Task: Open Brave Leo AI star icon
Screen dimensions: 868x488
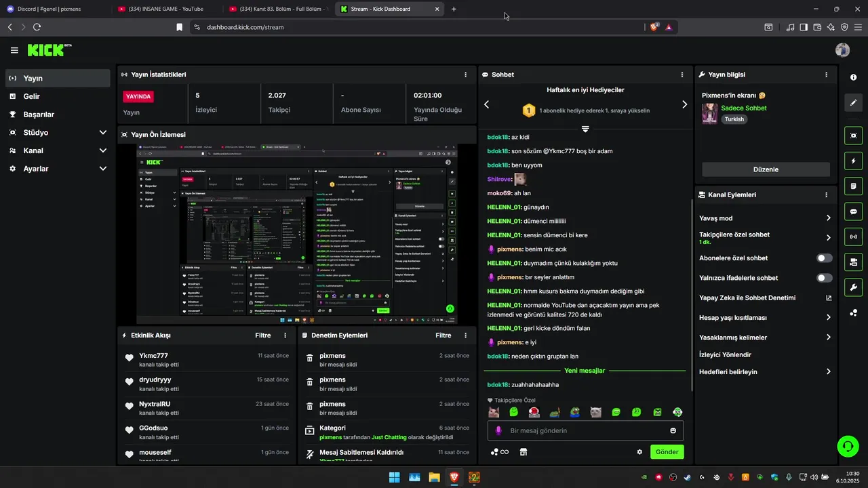Action: 831,27
